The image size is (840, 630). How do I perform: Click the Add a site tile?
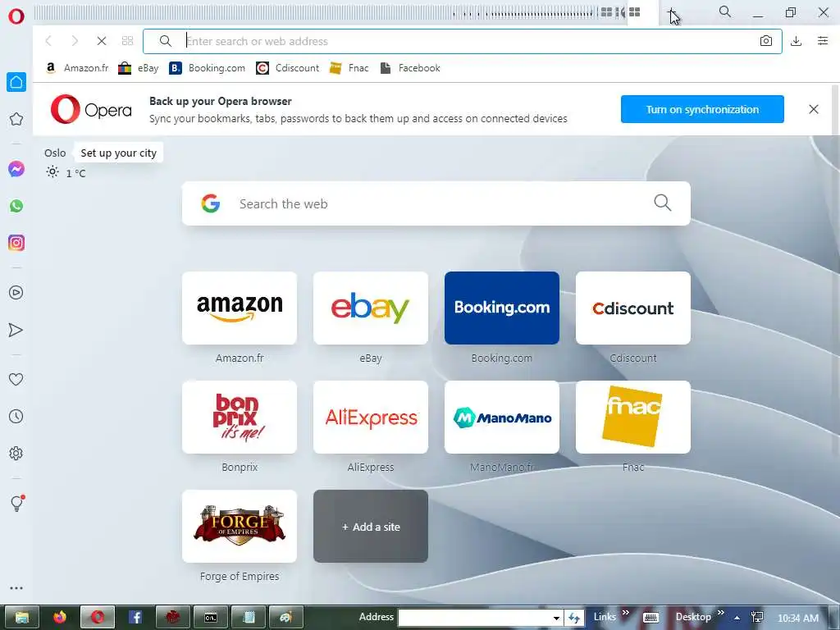point(371,526)
